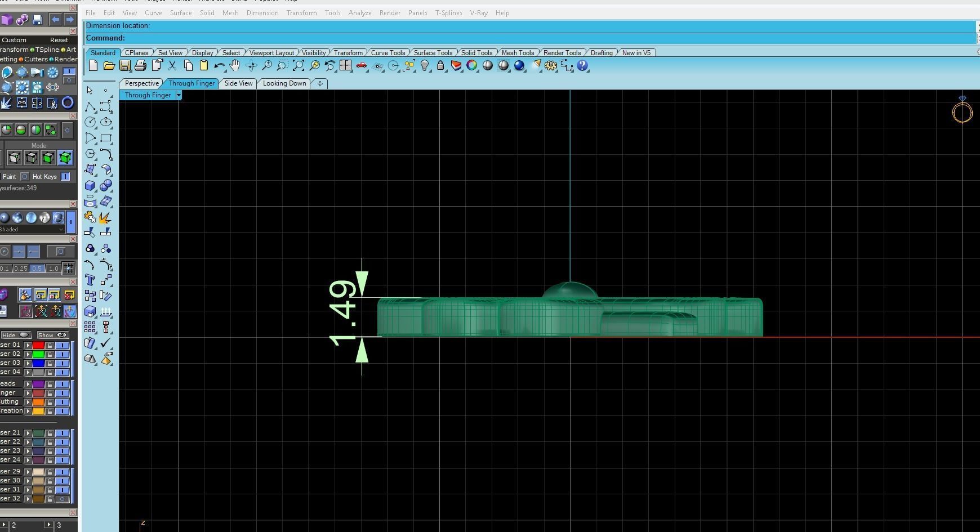Open the T-Splines menu
The image size is (980, 532).
pos(448,13)
